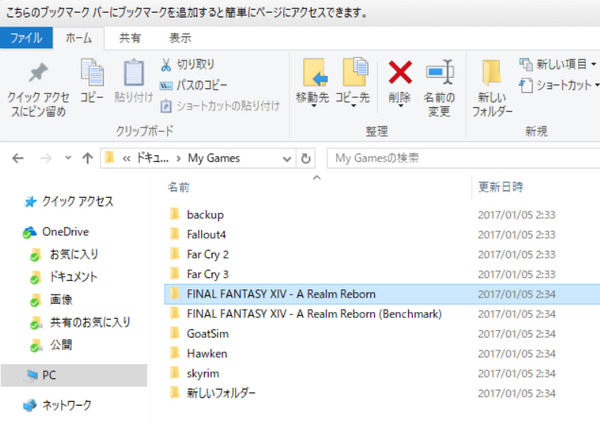Click the Paste (貼り付け) clipboard icon
The width and height of the screenshot is (600, 423).
(134, 72)
